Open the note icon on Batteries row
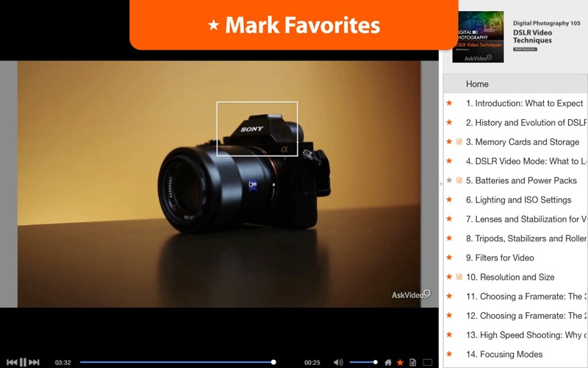Viewport: 588px width, 368px height. [x=459, y=180]
